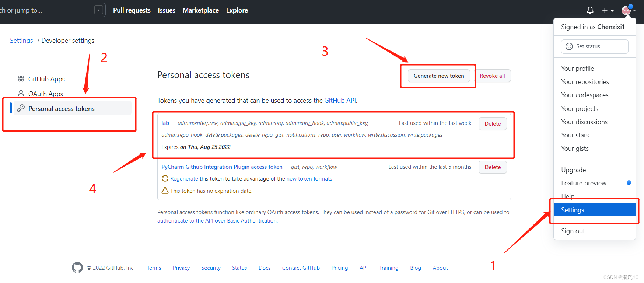Viewport: 644px width, 283px height.
Task: Click the user avatar menu
Action: click(x=629, y=10)
